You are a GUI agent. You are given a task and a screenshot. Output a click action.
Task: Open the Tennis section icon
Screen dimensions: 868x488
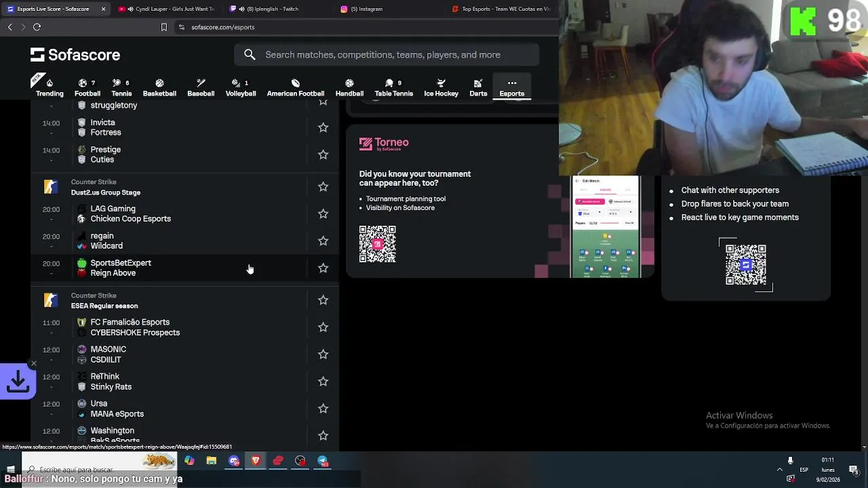(x=117, y=83)
